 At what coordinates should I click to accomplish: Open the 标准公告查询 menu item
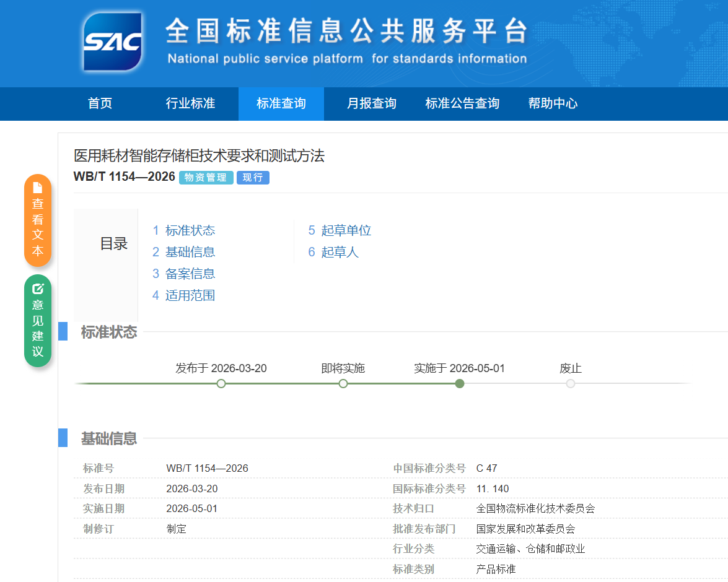[x=462, y=103]
